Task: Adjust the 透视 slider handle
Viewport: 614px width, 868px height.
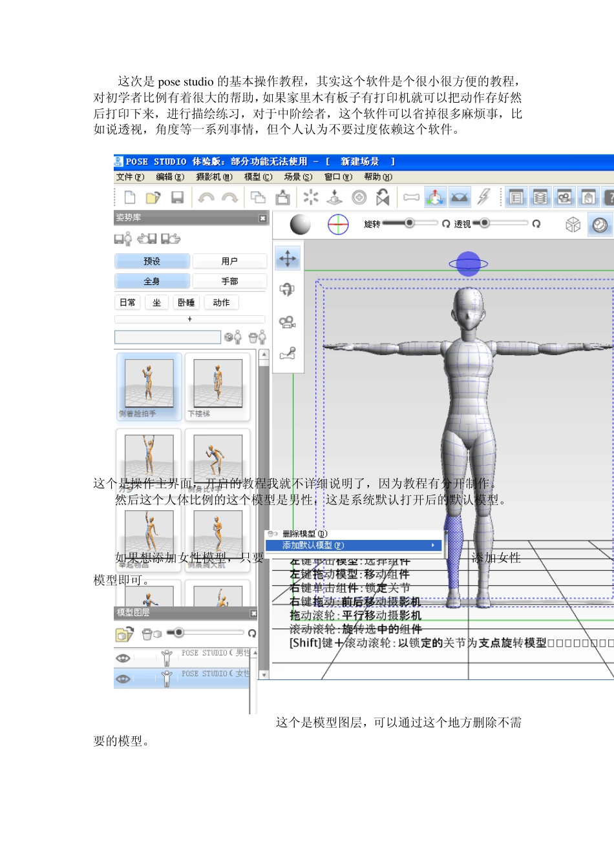Action: (x=484, y=223)
